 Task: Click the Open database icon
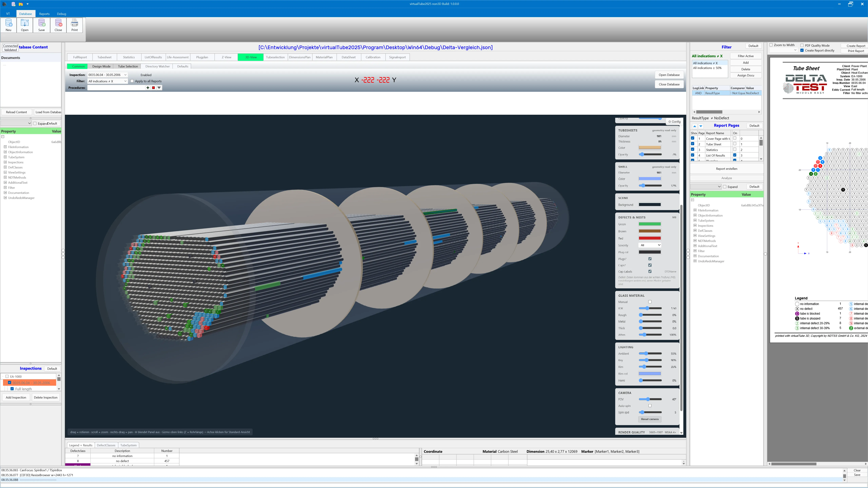[25, 25]
